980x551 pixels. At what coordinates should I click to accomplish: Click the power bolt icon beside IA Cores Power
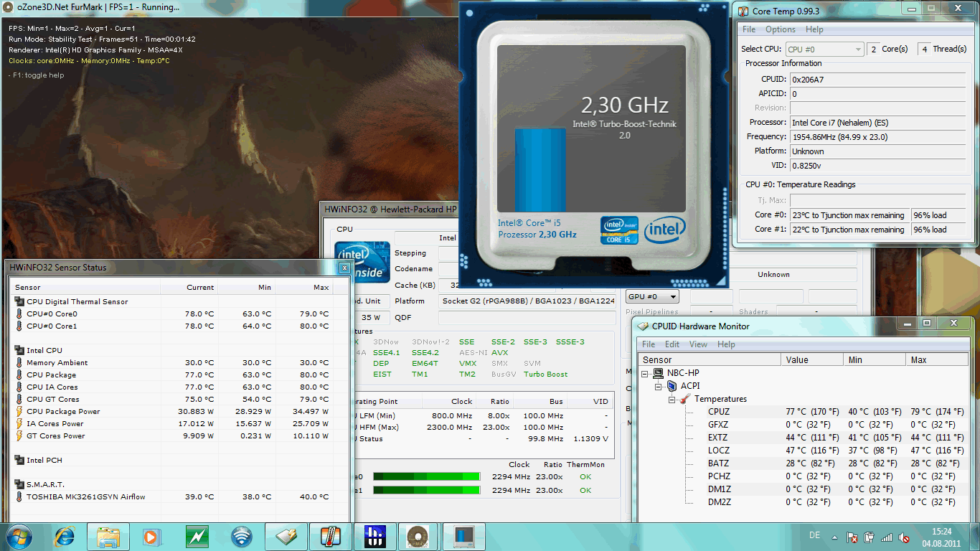[x=19, y=423]
